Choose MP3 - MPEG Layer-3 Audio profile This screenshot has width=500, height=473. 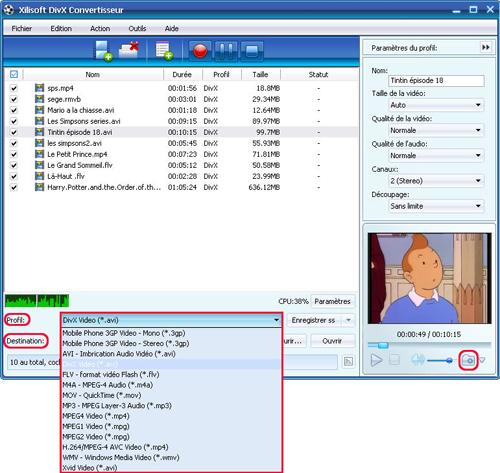pos(171,406)
